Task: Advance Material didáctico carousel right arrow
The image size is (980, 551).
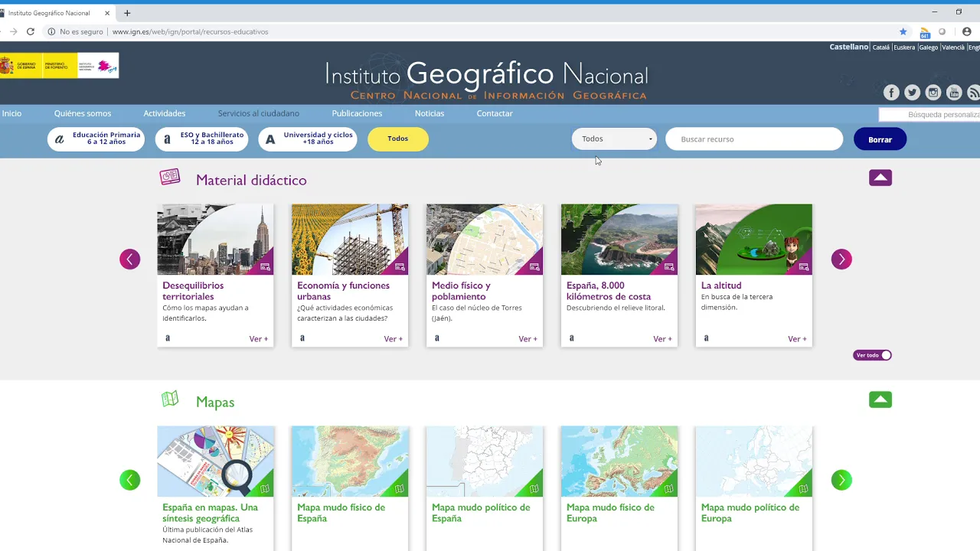Action: coord(841,259)
